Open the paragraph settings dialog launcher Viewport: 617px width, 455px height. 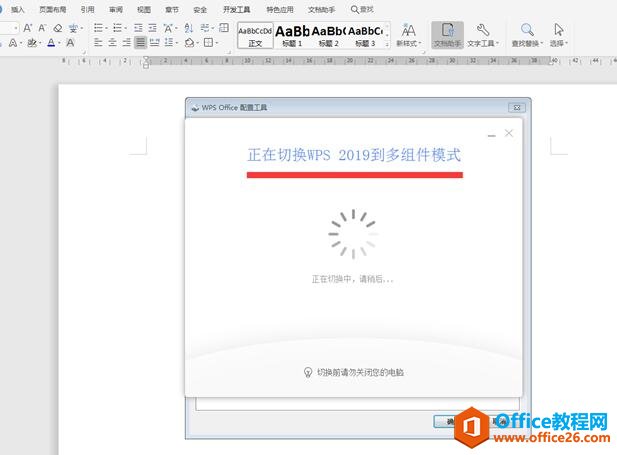(229, 52)
